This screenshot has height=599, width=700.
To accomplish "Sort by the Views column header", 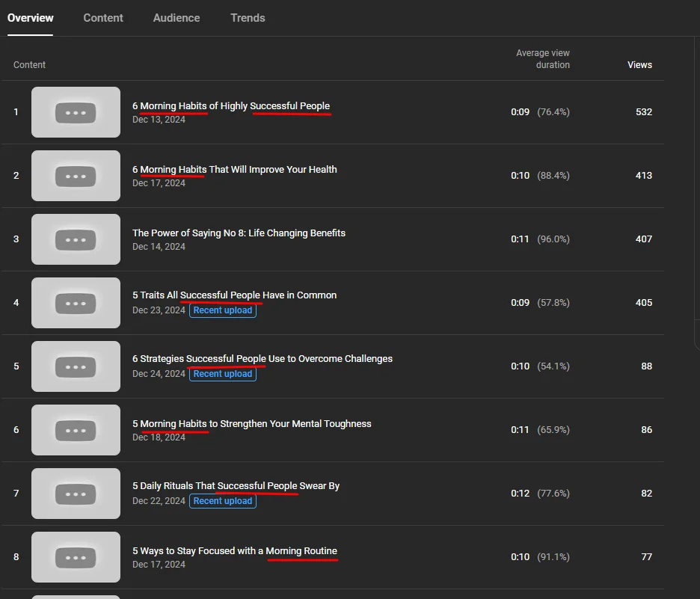I will coord(639,65).
